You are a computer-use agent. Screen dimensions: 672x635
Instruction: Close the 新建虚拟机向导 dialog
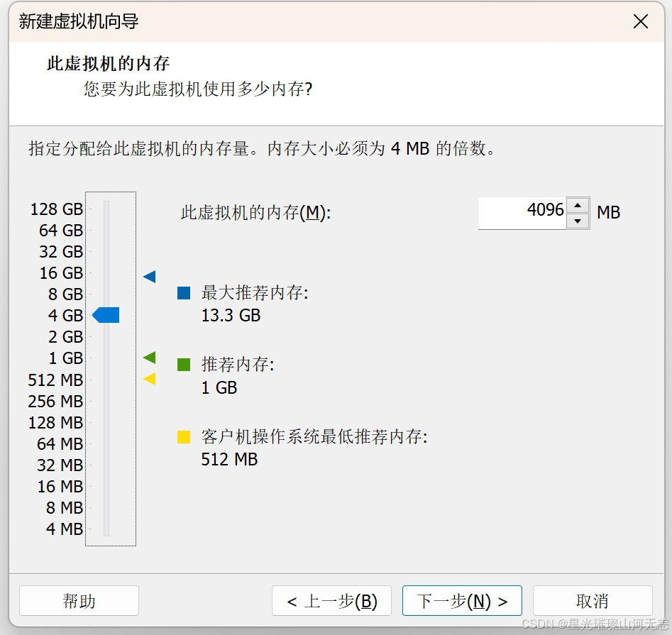pyautogui.click(x=641, y=21)
